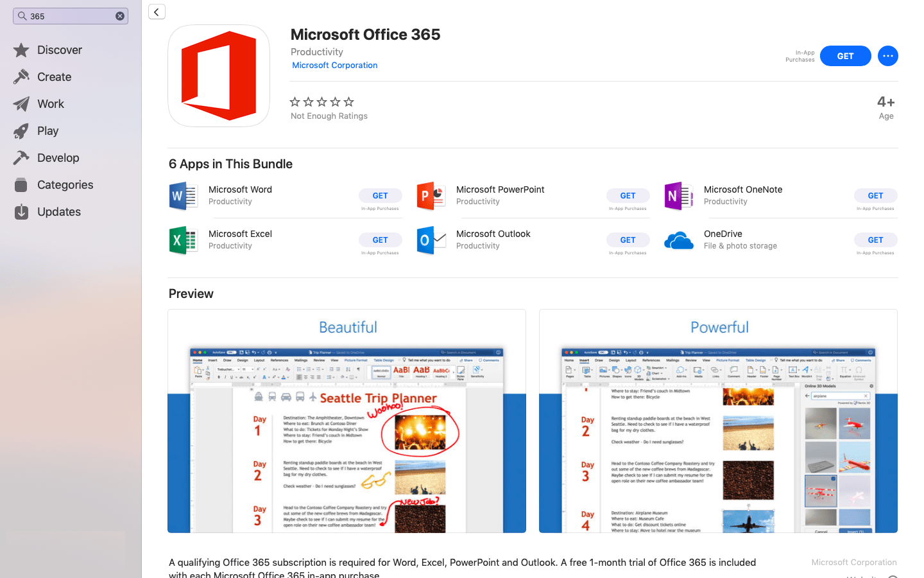Click the Develop hammer icon
This screenshot has height=578, width=924.
[21, 158]
